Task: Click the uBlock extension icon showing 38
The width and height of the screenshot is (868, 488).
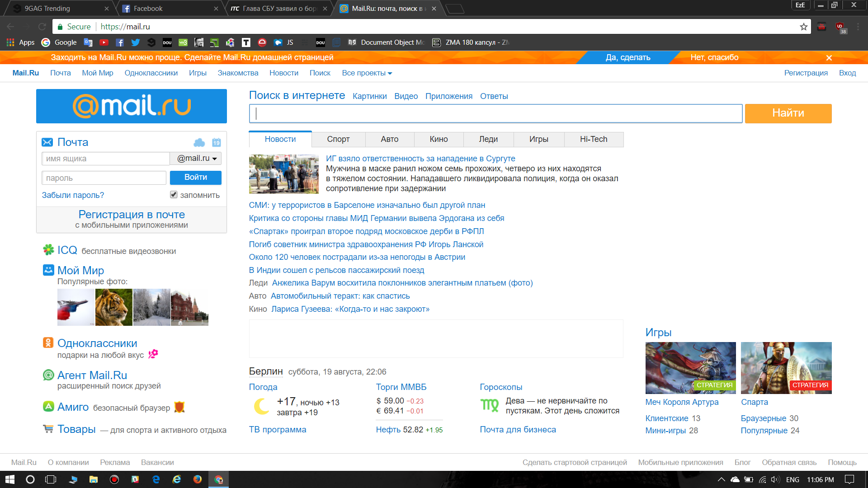Action: pyautogui.click(x=840, y=27)
